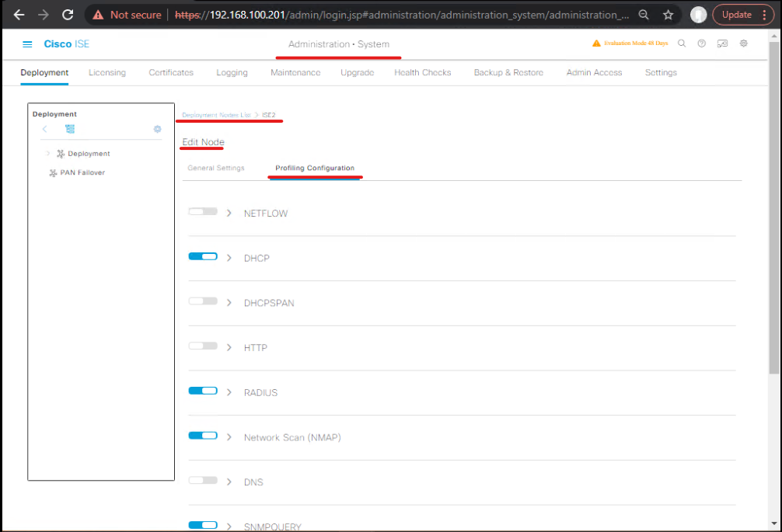Click the tree view icon in Deployment panel
Viewport: 782px width, 532px height.
click(x=70, y=129)
